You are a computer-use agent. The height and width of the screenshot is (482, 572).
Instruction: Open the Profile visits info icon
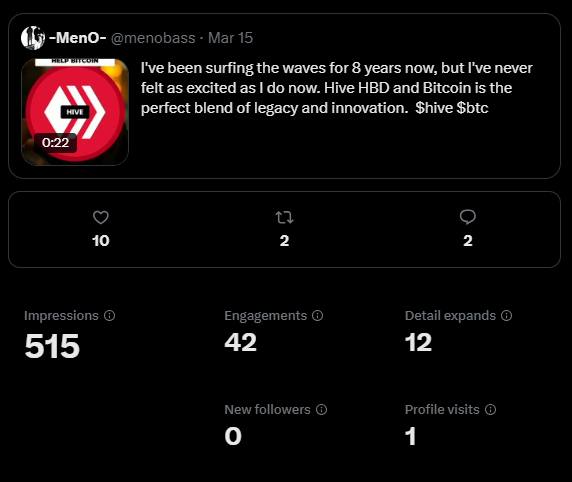(x=491, y=409)
